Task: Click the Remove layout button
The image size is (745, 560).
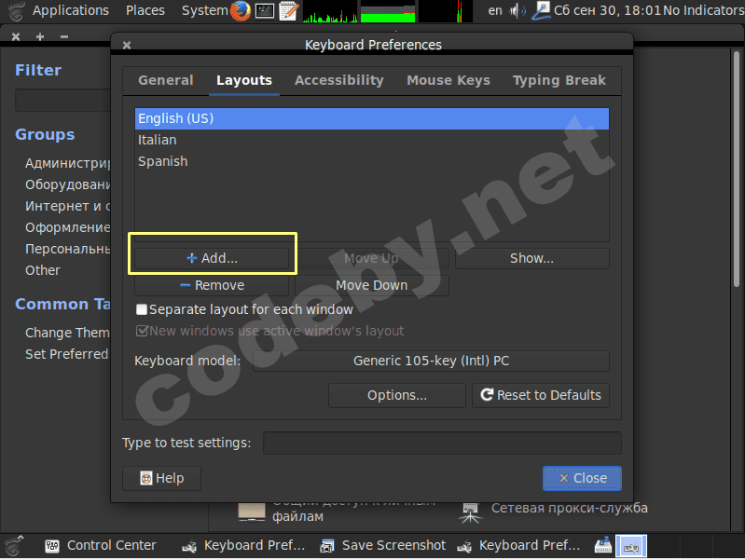Action: click(x=212, y=285)
